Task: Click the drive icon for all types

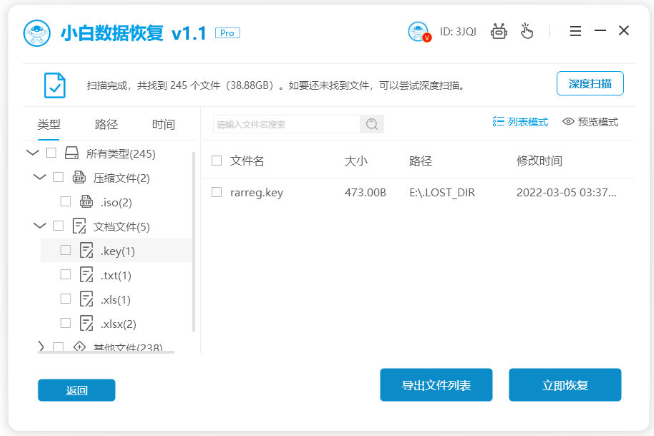Action: [71, 153]
